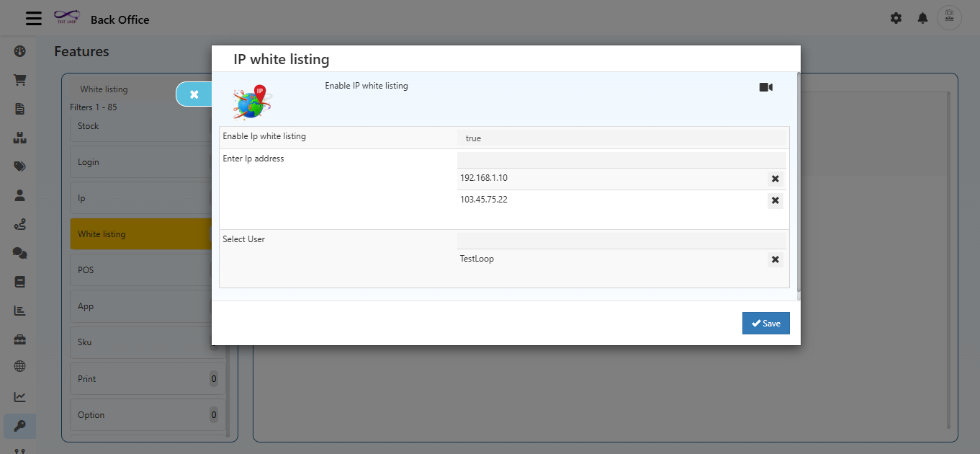Click the Enter Ip address input field

(621, 159)
